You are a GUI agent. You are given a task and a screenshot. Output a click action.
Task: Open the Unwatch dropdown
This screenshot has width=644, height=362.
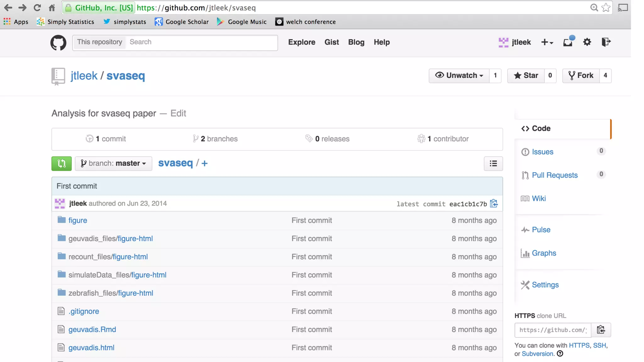click(459, 75)
